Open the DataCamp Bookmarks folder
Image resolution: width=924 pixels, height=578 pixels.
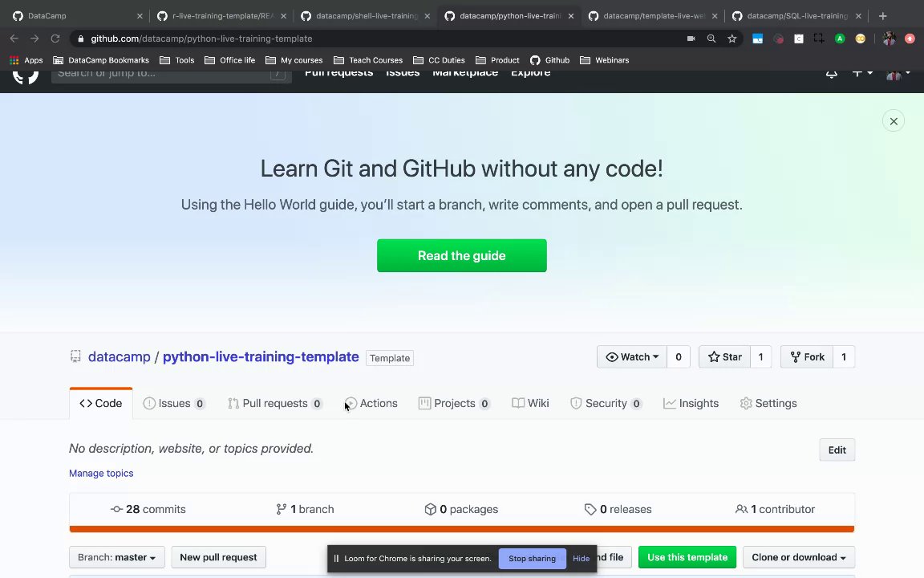(x=101, y=60)
